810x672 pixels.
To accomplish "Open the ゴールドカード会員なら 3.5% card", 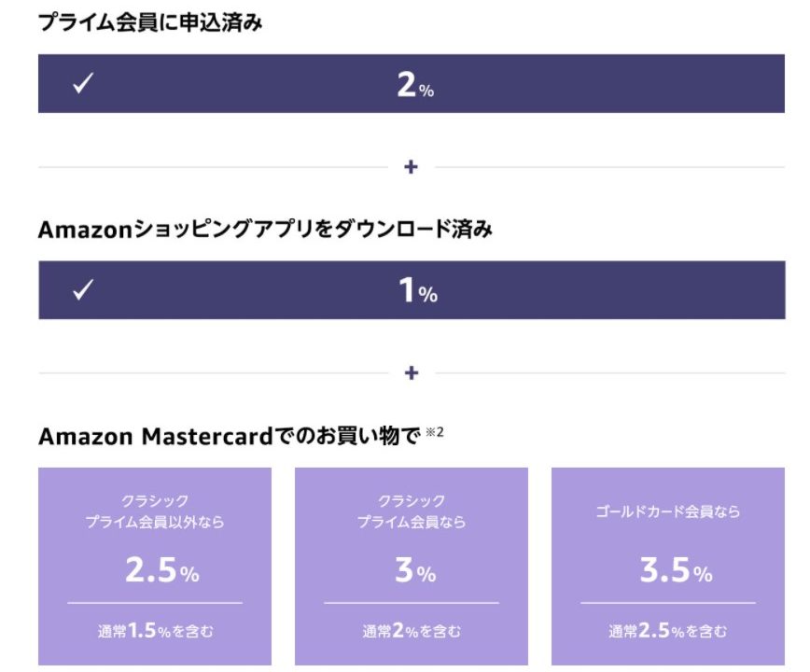I will pos(668,567).
